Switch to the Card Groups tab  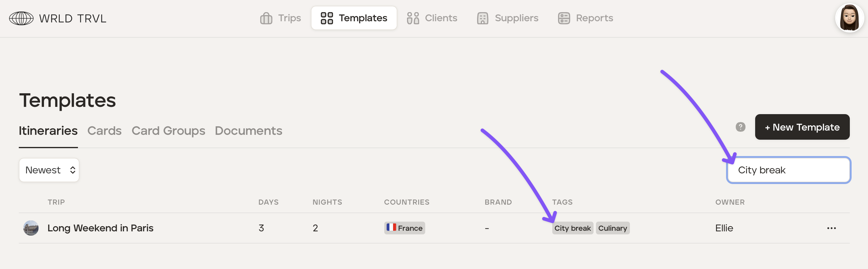pyautogui.click(x=168, y=131)
